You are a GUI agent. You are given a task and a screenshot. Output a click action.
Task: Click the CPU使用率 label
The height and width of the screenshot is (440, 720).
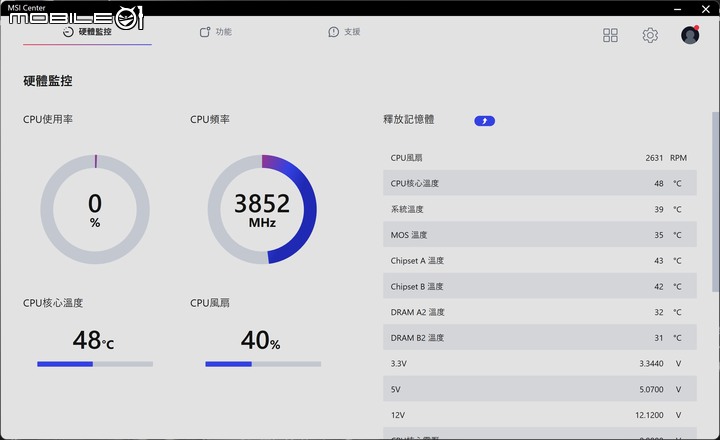tap(48, 119)
